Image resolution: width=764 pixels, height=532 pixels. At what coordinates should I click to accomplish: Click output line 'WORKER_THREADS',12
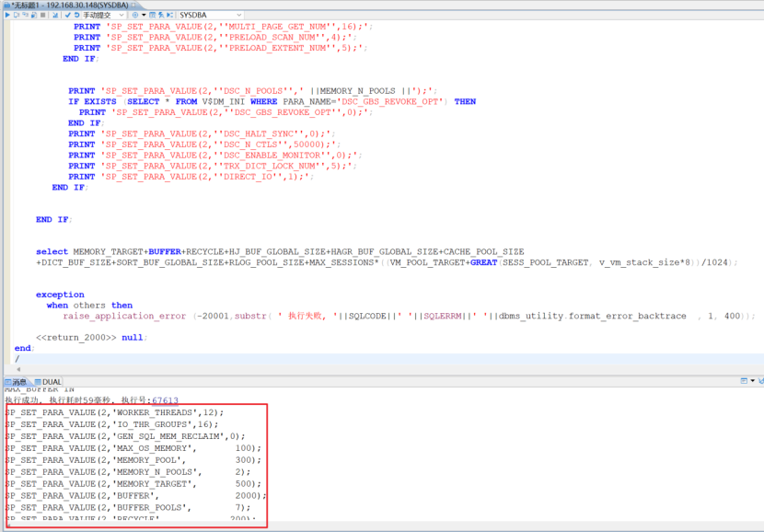click(114, 412)
